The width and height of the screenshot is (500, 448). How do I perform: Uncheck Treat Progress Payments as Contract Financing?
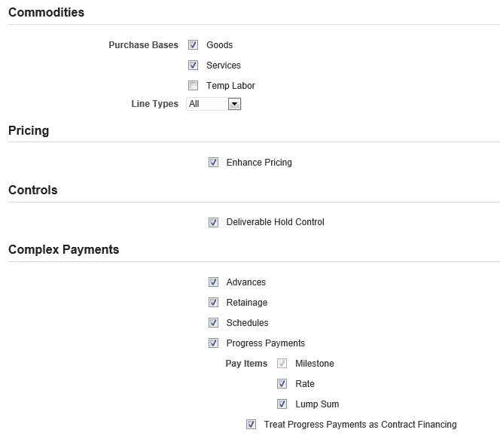tap(251, 425)
